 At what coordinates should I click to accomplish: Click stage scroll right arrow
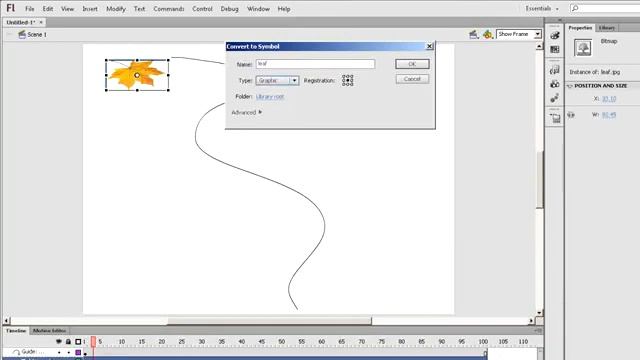(x=531, y=321)
